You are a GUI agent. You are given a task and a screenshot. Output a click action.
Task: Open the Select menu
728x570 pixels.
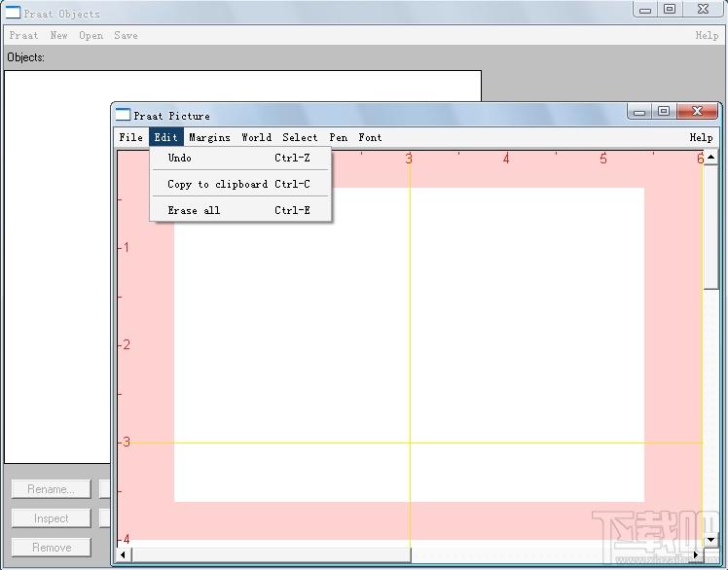click(300, 137)
